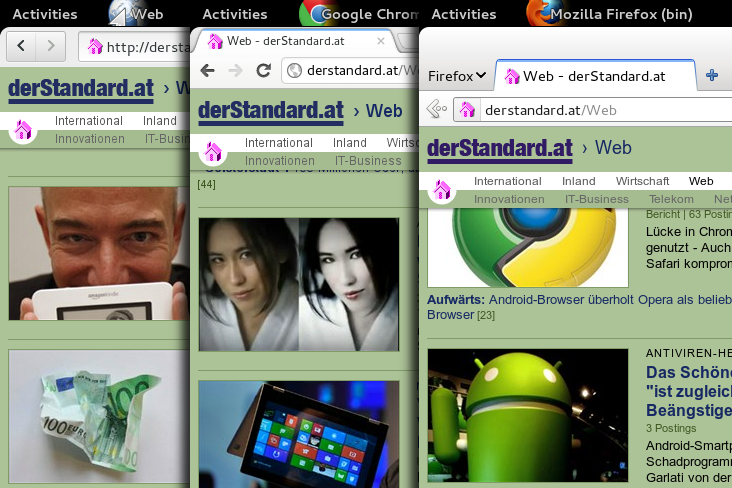The height and width of the screenshot is (488, 732).
Task: Click Chrome's forward arrow button
Action: [235, 71]
